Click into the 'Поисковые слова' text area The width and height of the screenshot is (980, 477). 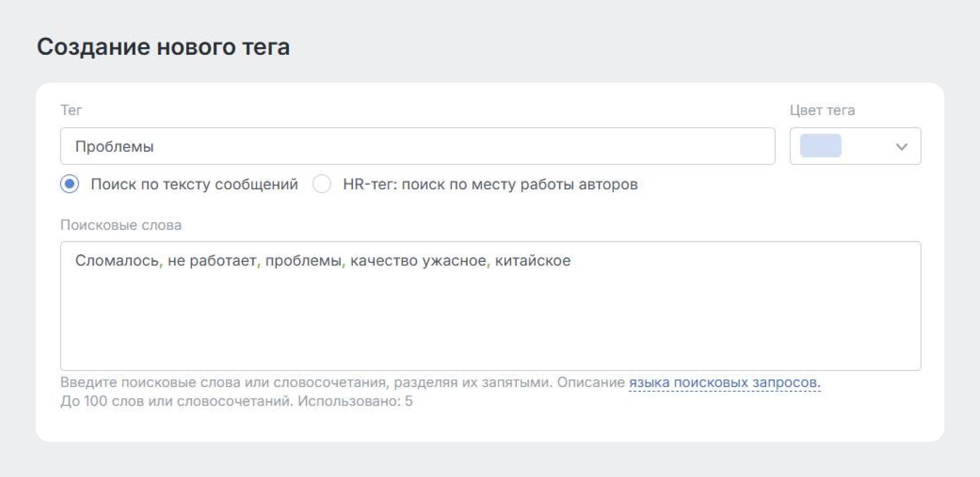pyautogui.click(x=490, y=306)
